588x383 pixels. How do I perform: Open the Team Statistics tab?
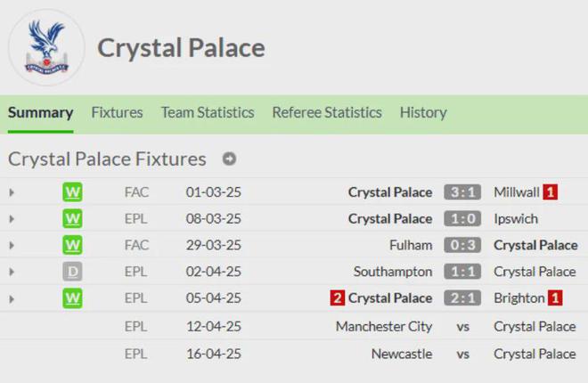[x=208, y=113]
